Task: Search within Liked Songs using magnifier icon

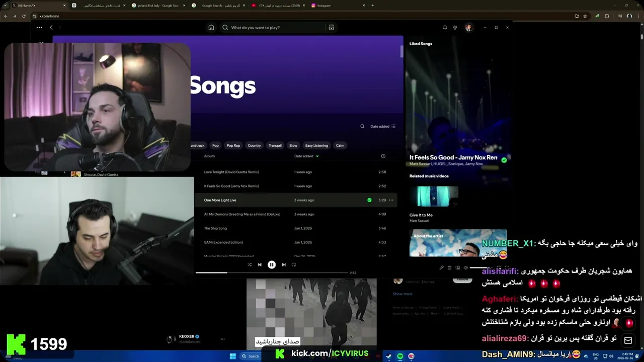Action: point(362,126)
